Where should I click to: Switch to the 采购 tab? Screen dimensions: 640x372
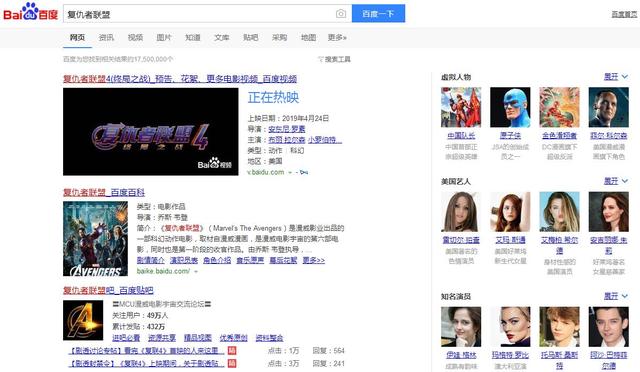point(280,38)
